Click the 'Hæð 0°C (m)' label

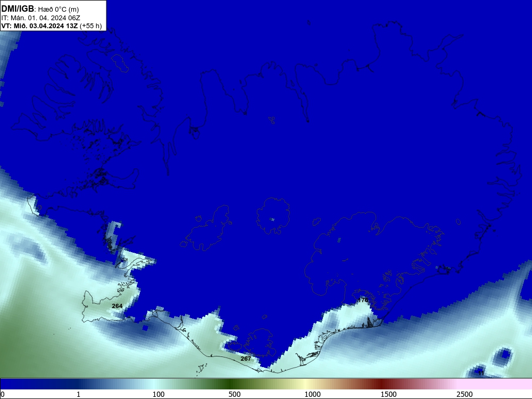59,10
